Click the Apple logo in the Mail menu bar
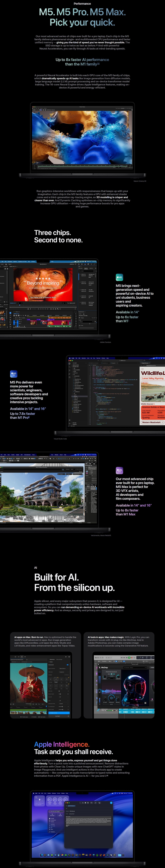Viewport: 165px width, 868px height. (34, 793)
